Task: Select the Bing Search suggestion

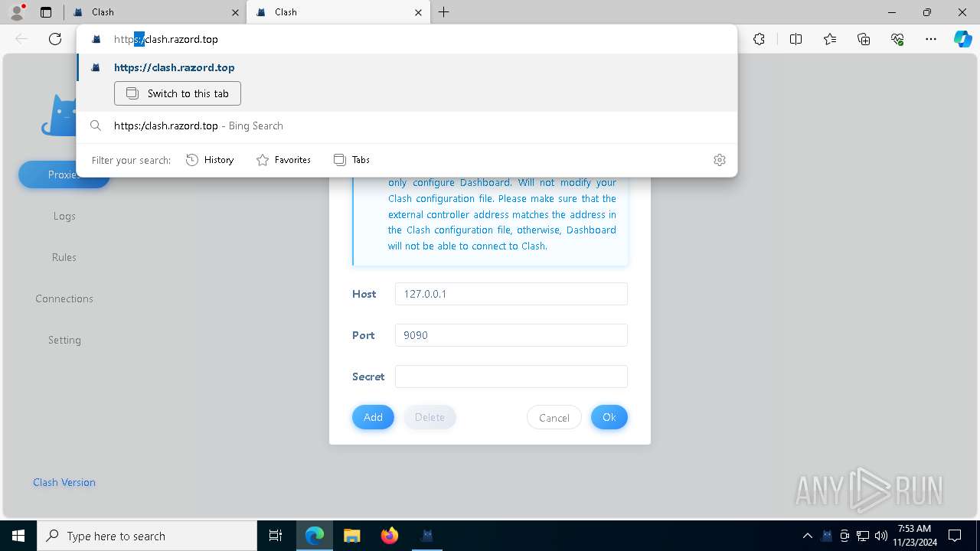Action: point(407,126)
